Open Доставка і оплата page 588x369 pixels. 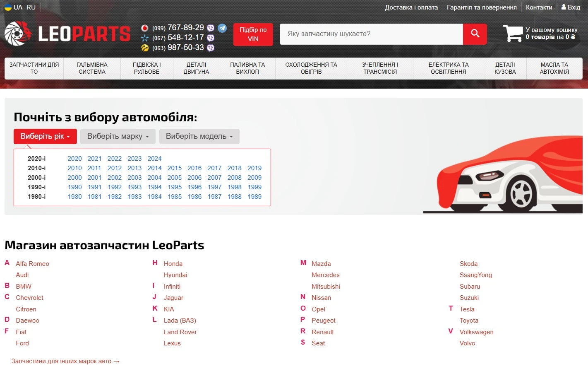pos(411,7)
